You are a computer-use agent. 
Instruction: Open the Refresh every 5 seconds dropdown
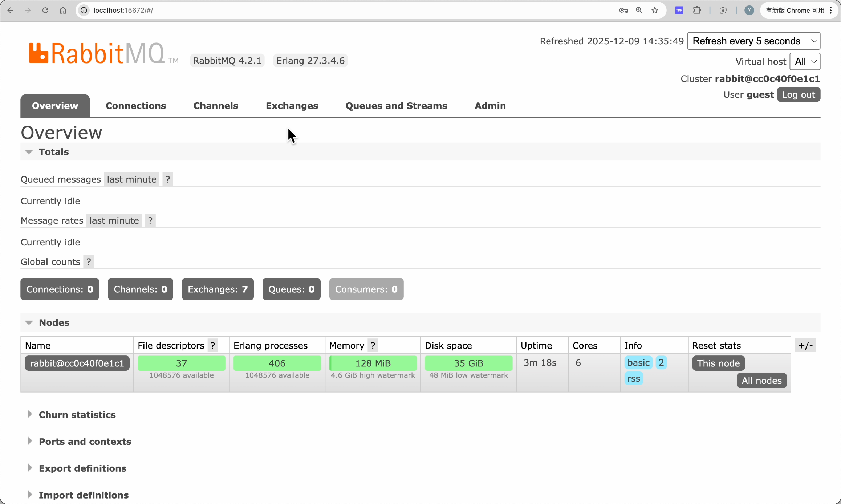click(x=753, y=41)
